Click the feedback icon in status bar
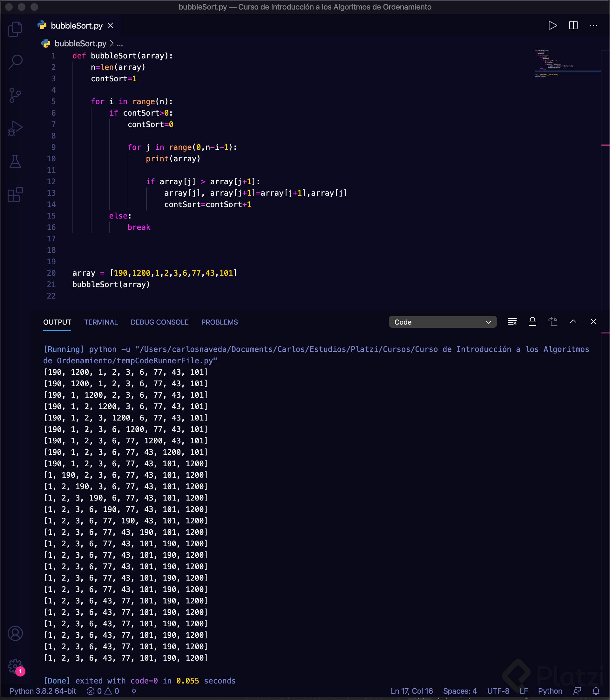This screenshot has width=610, height=700. 577,691
